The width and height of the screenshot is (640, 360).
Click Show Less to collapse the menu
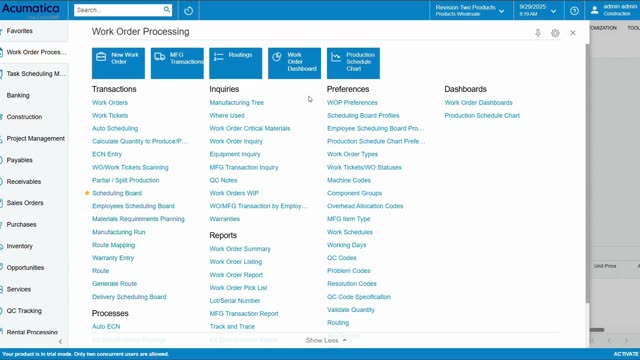pos(326,340)
